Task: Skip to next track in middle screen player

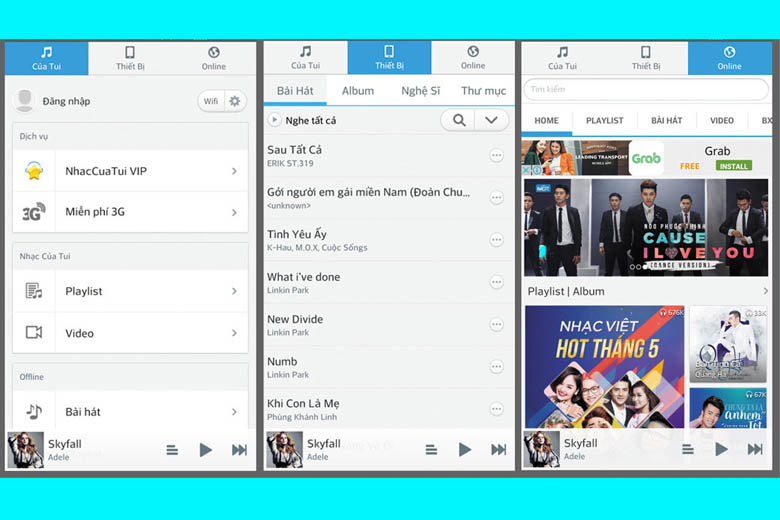Action: [498, 449]
